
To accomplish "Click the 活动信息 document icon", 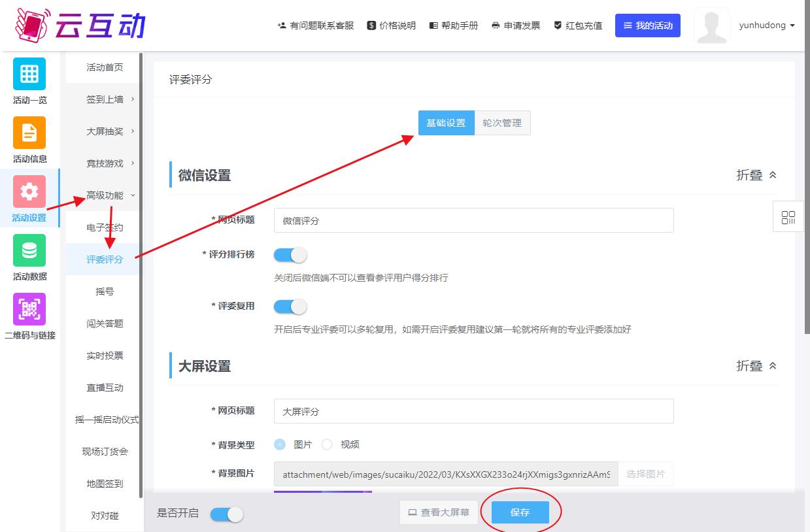I will [x=29, y=133].
